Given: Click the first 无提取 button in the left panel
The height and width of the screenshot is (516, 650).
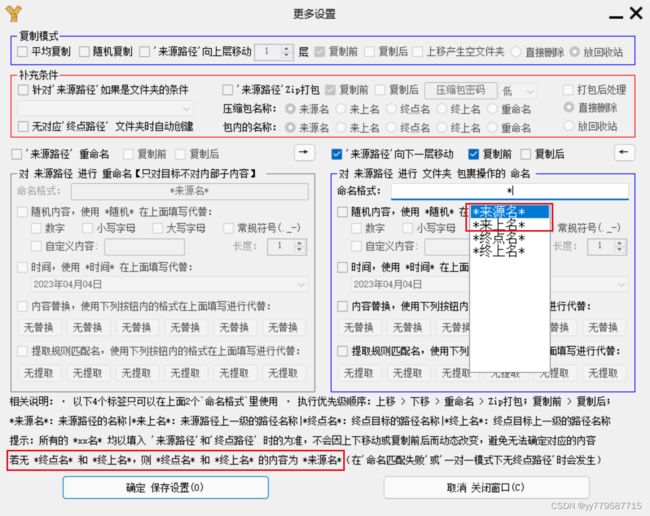Looking at the screenshot, I should click(39, 373).
